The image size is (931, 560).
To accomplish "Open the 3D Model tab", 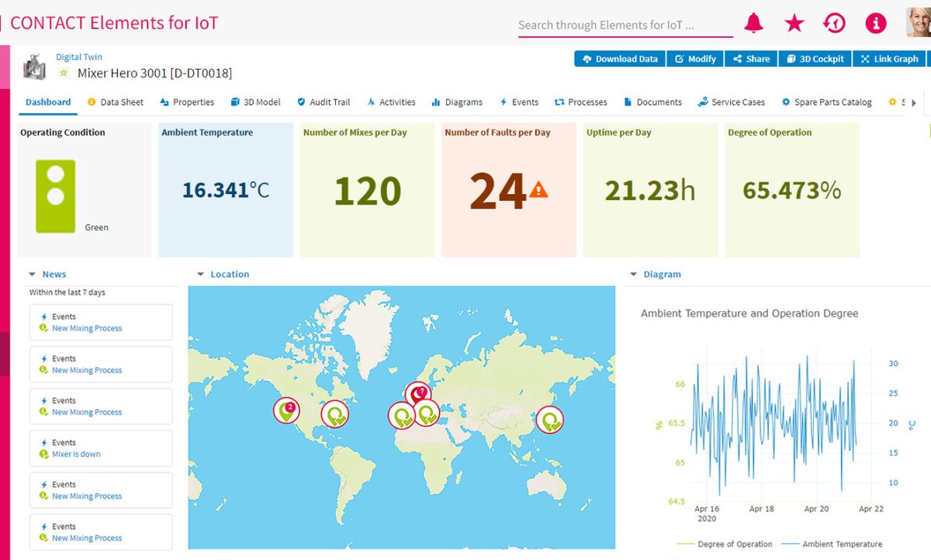I will click(x=256, y=102).
